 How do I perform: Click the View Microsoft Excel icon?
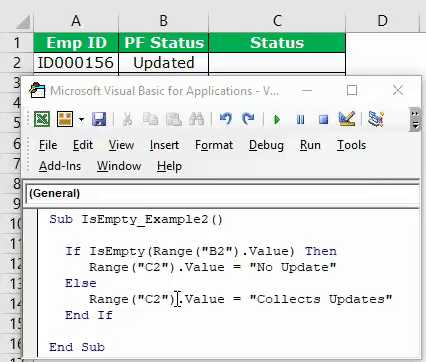[x=42, y=119]
